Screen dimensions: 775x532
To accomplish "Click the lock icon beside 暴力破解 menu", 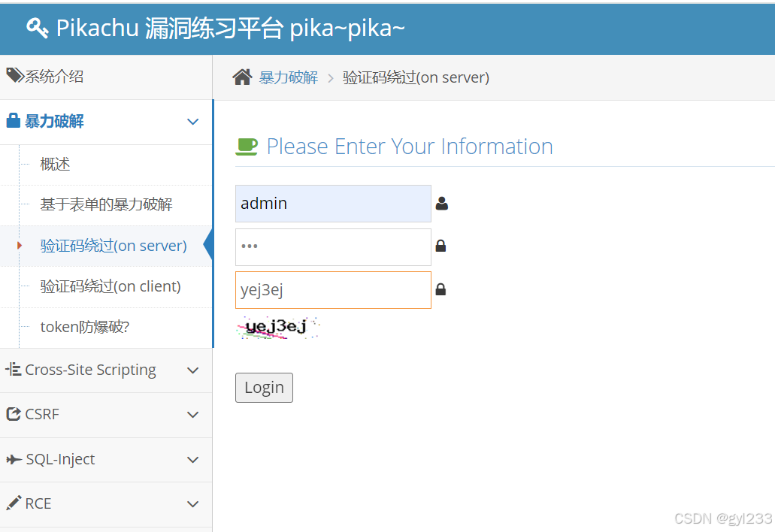I will (x=14, y=120).
